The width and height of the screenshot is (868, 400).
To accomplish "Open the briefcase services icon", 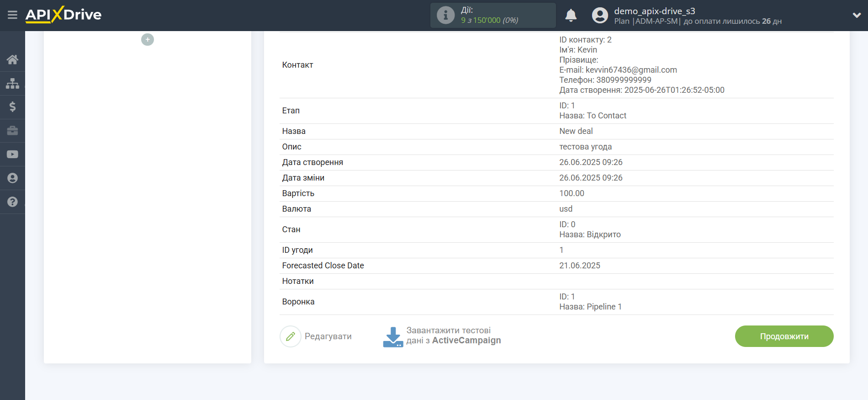I will 12,131.
